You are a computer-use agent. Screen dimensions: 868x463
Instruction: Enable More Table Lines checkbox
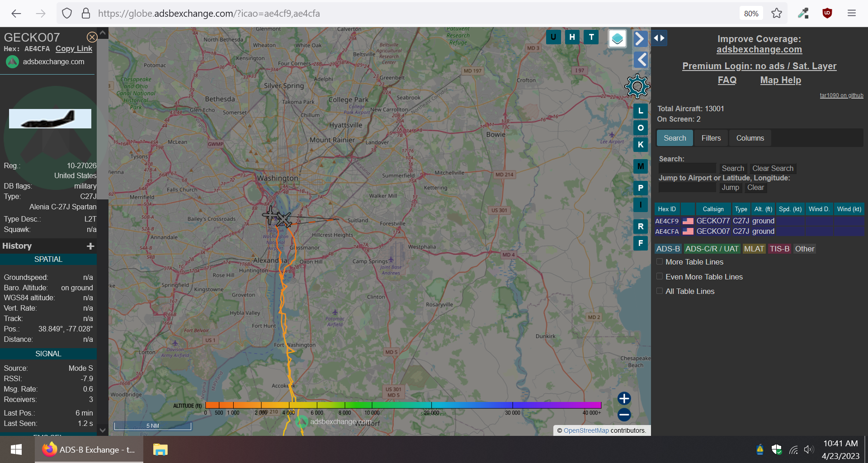pos(660,261)
